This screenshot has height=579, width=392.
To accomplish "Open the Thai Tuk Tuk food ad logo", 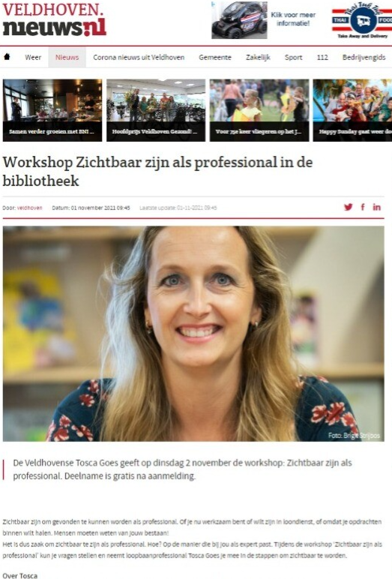I will coord(363,20).
